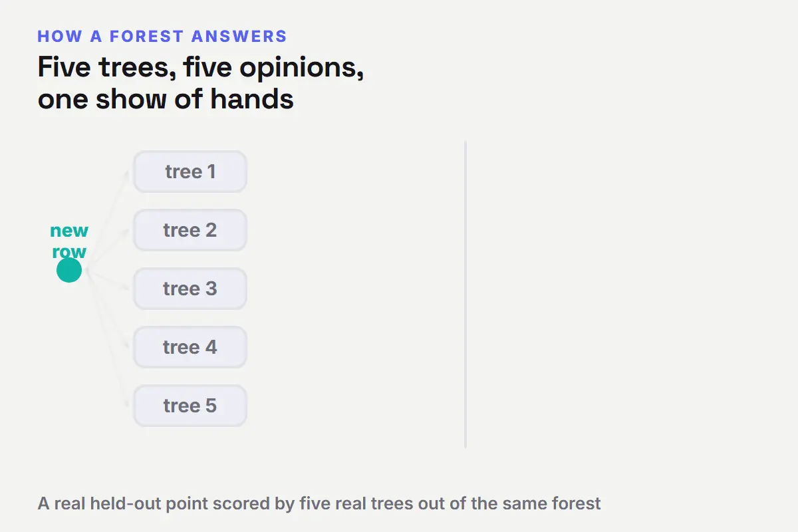Pick the tree 5 box
798x532 pixels.
point(190,406)
